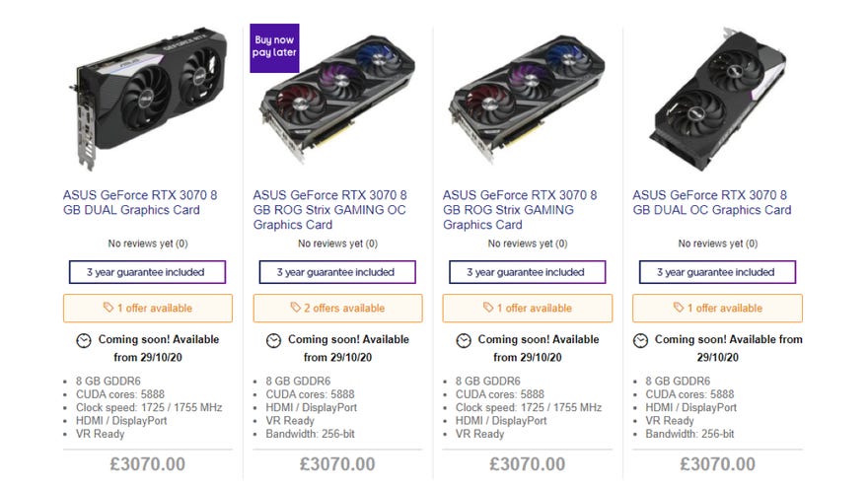Click the clock icon under the ROG Strix GAMING Graphics Card

464,340
